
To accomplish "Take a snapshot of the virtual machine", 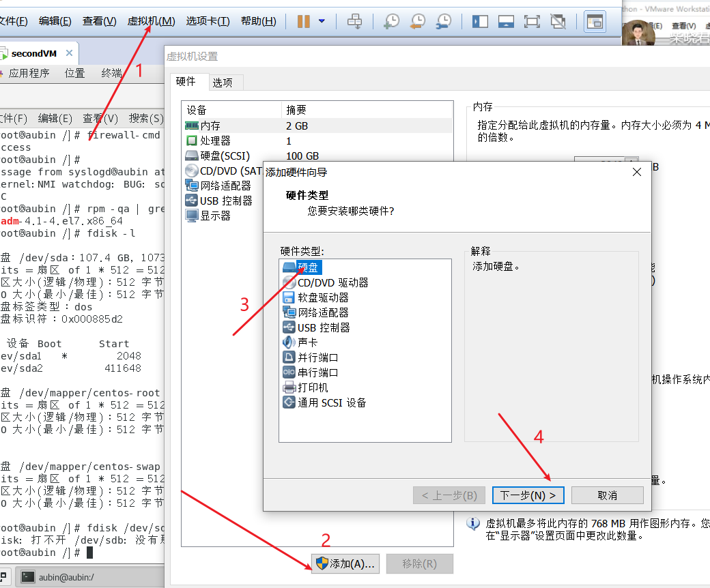I will click(x=391, y=21).
